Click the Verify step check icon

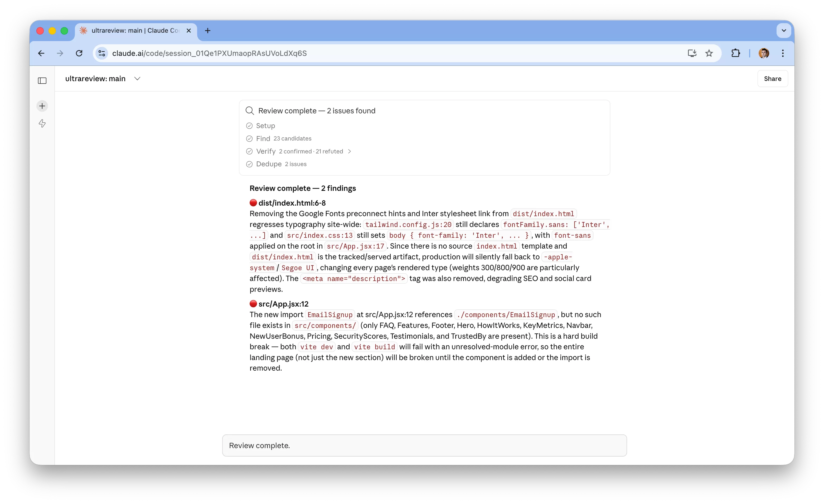249,151
